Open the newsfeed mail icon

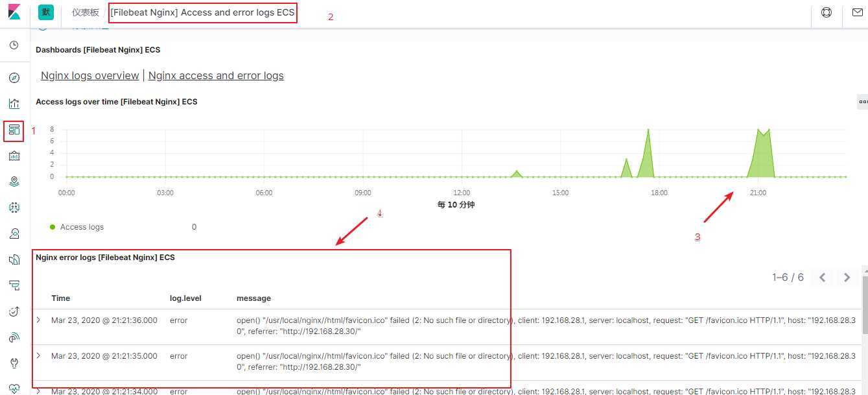click(857, 12)
